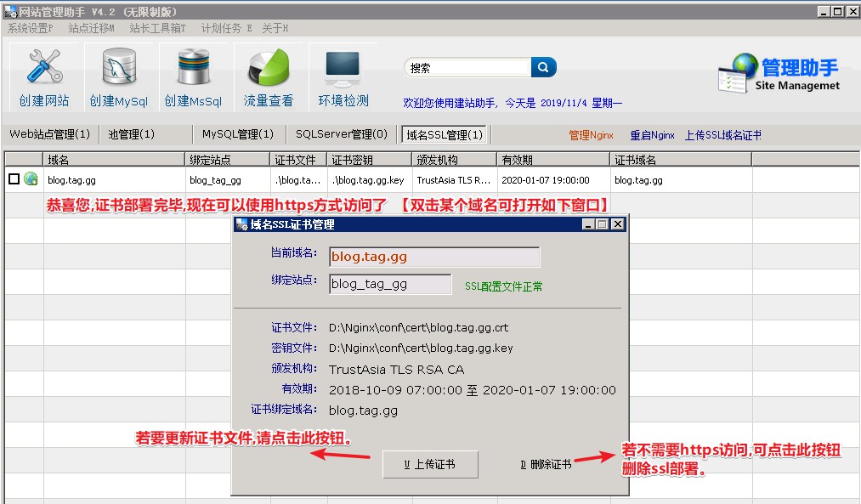Tick the checkbox for the blog.tag.gg row
Viewport: 861px width, 504px height.
[x=14, y=179]
